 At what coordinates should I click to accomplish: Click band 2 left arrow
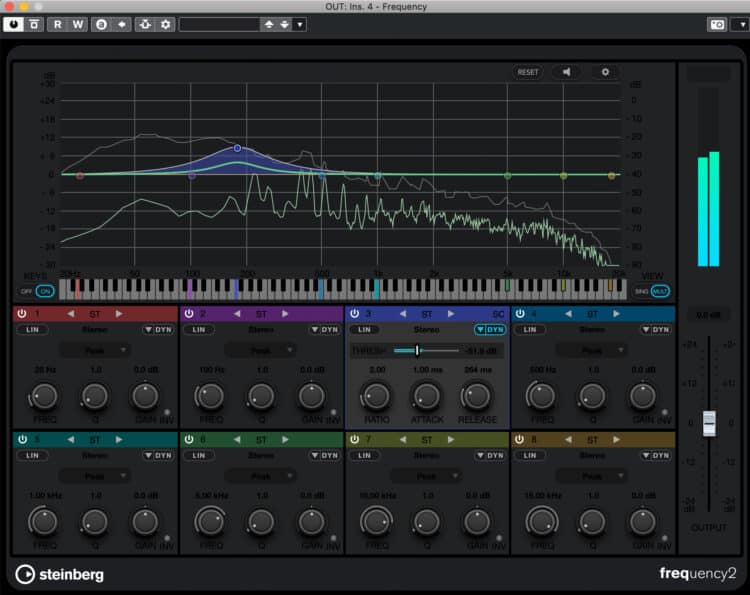coord(237,314)
